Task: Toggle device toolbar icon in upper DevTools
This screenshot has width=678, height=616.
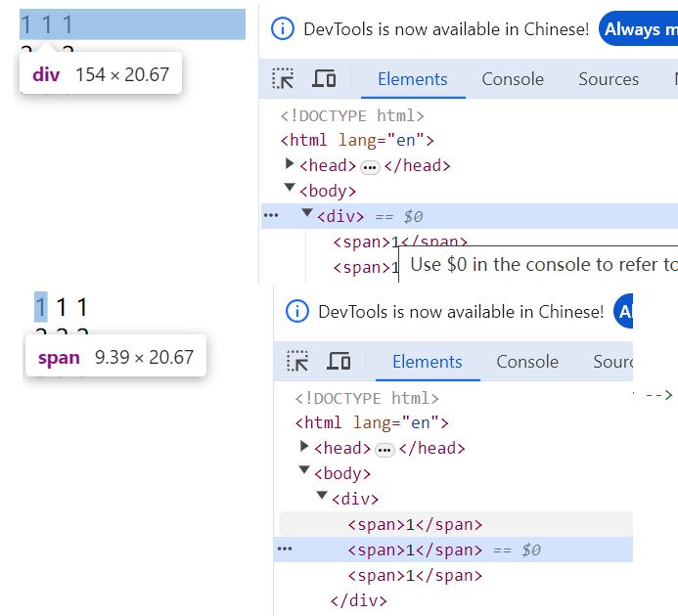Action: [x=324, y=79]
